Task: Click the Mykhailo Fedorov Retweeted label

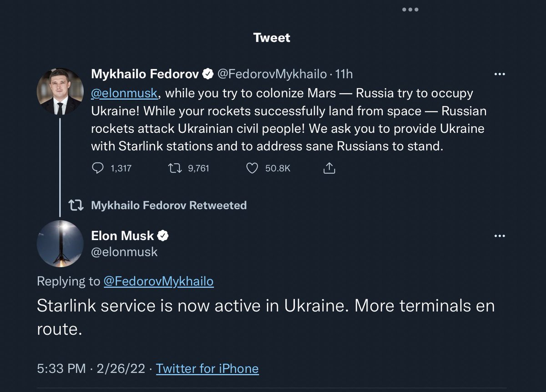Action: click(169, 206)
